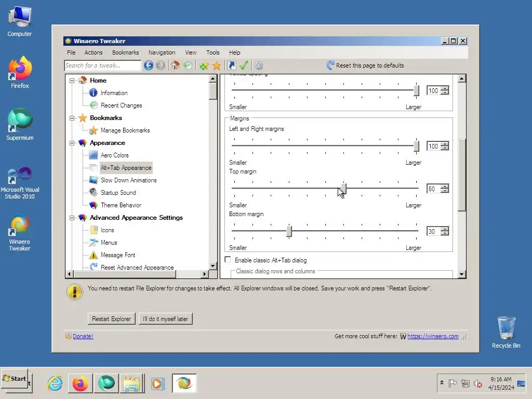This screenshot has height=399, width=532.
Task: Focus the Search for a tweak field
Action: pyautogui.click(x=102, y=65)
